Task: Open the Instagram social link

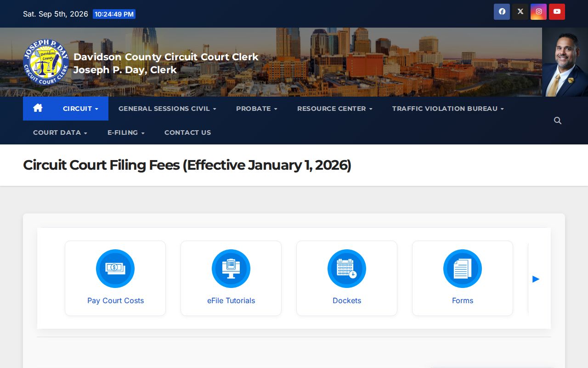Action: [x=538, y=11]
